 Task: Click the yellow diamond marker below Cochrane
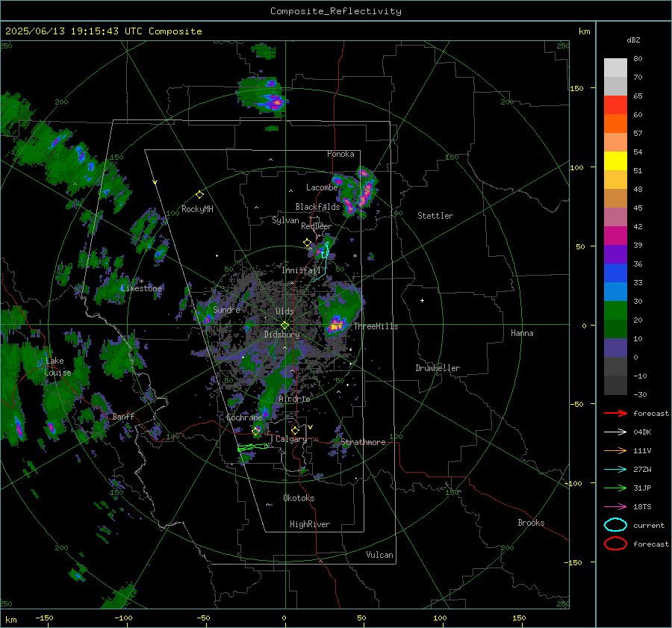coord(256,431)
